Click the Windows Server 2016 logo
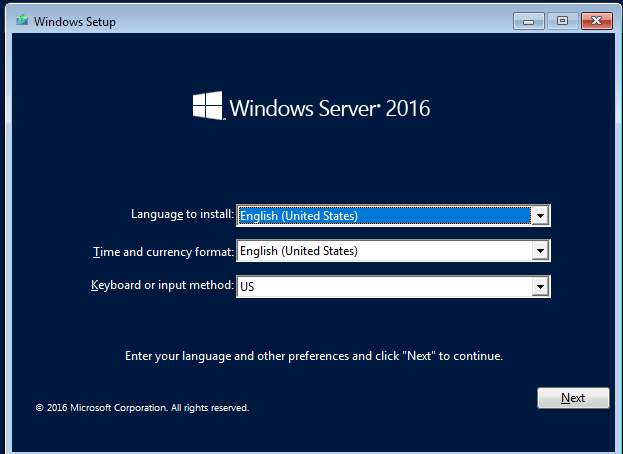Image resolution: width=623 pixels, height=454 pixels. (311, 106)
